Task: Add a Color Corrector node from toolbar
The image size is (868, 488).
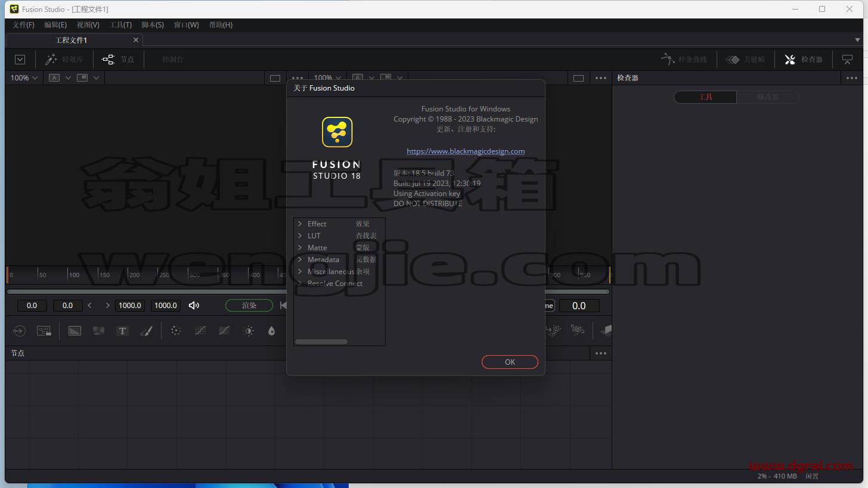Action: tap(176, 331)
